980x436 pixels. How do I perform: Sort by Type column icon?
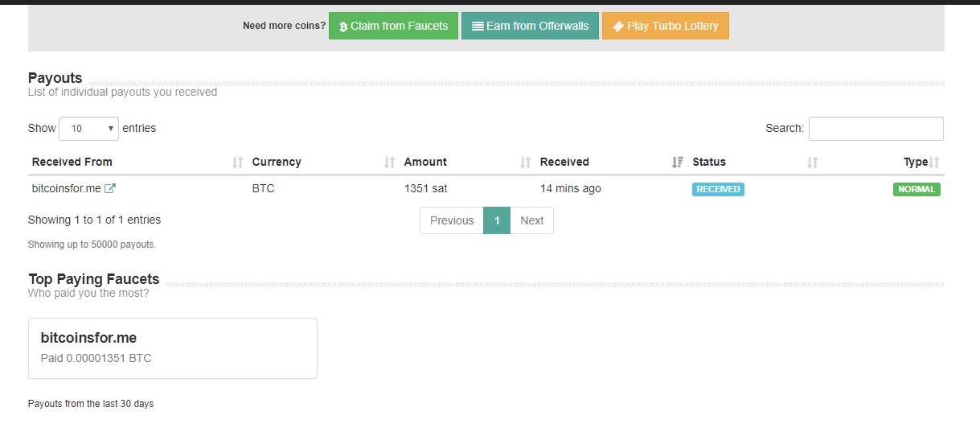tap(934, 162)
